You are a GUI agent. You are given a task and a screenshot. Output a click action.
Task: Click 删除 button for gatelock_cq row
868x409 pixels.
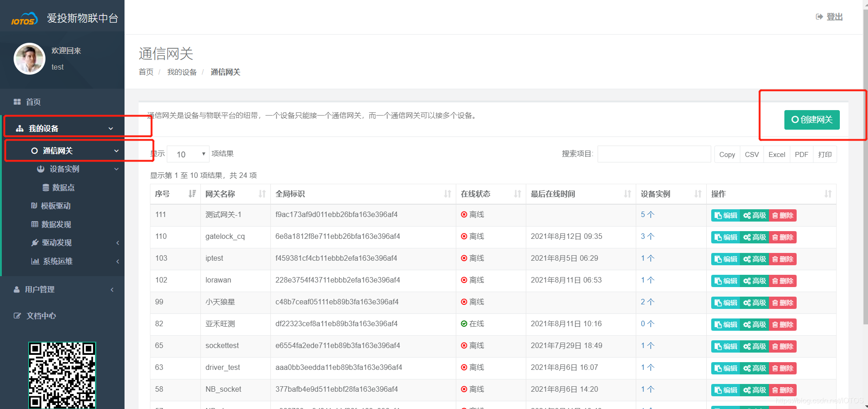click(x=783, y=237)
